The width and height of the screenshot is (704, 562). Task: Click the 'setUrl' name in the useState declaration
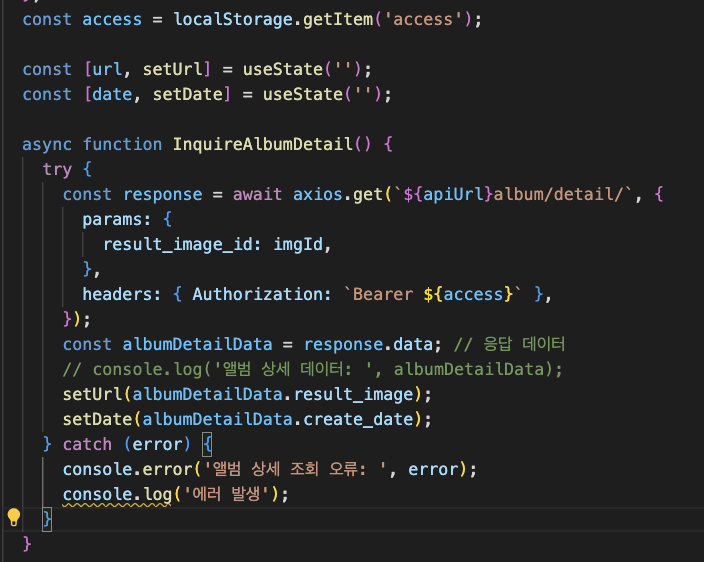pos(173,70)
